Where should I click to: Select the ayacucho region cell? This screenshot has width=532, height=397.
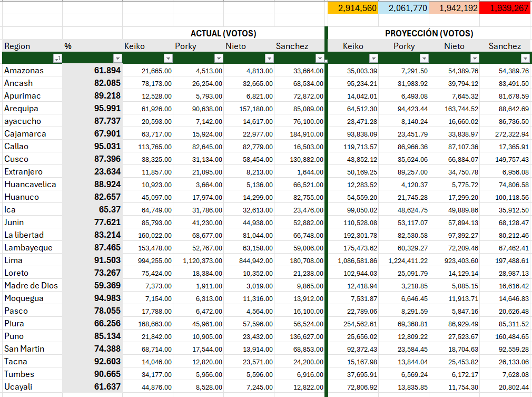[x=32, y=121]
